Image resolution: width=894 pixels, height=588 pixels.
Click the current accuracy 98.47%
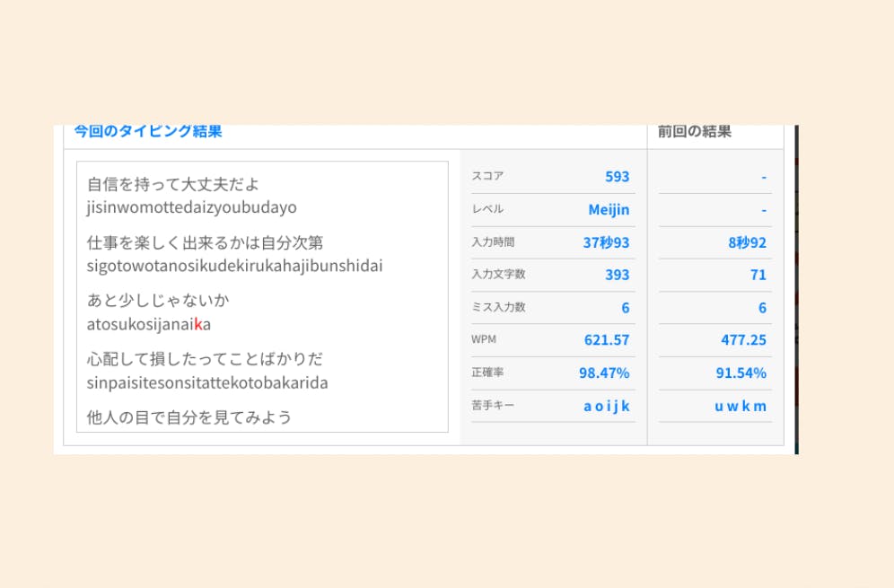604,373
